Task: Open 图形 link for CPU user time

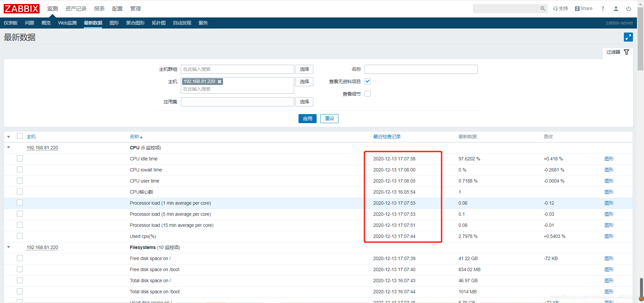Action: [x=609, y=181]
